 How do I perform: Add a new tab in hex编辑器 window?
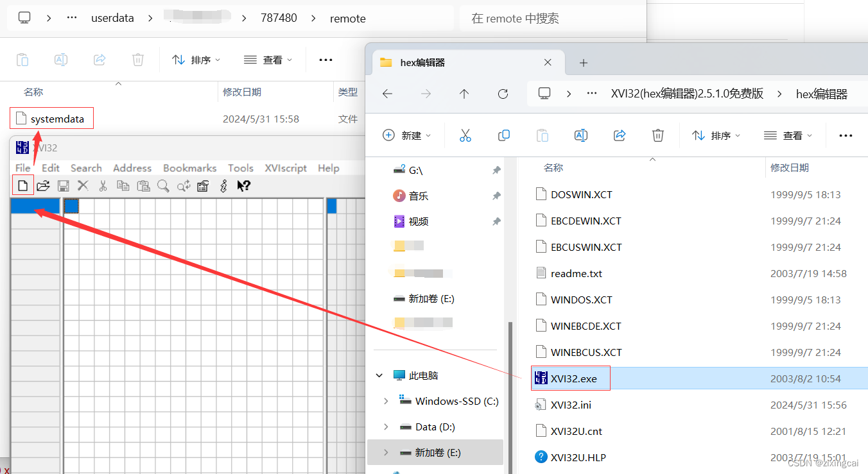[x=584, y=62]
